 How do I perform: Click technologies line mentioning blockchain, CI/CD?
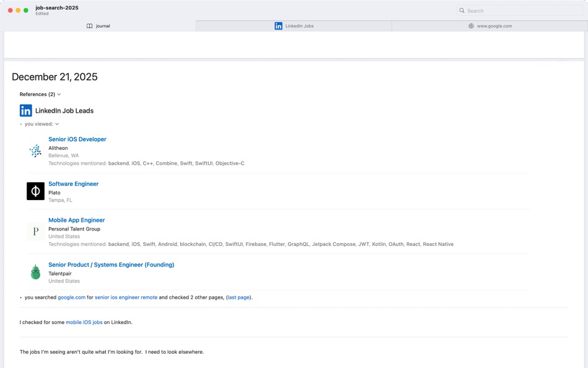[x=251, y=244]
